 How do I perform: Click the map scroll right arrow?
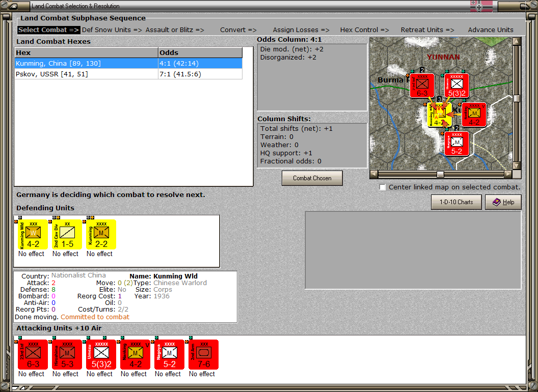[508, 174]
